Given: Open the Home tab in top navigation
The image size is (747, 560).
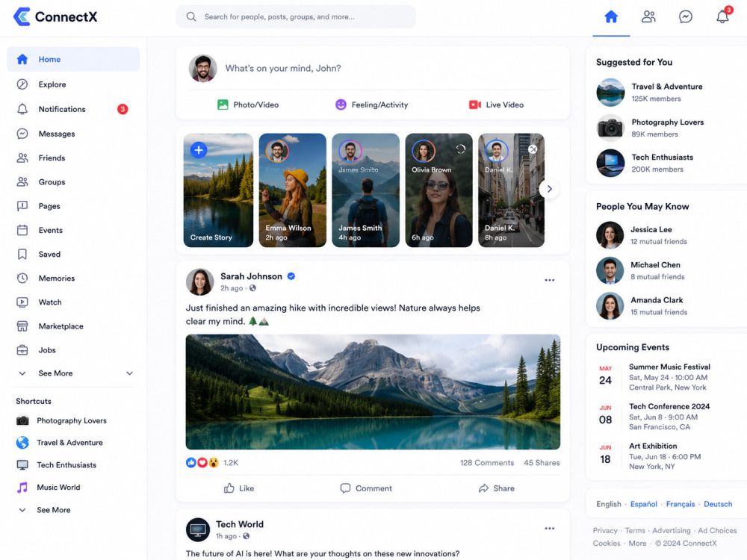Looking at the screenshot, I should click(x=611, y=16).
